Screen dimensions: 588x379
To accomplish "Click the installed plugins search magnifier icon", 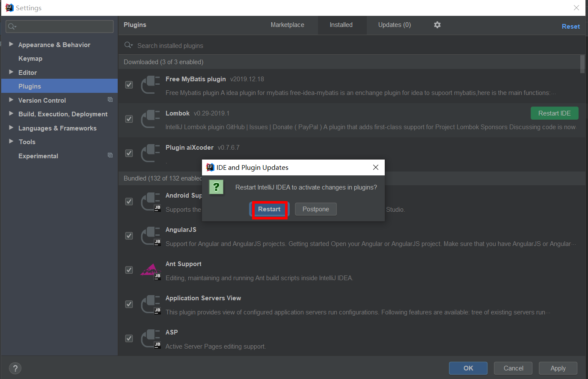I will (x=128, y=45).
